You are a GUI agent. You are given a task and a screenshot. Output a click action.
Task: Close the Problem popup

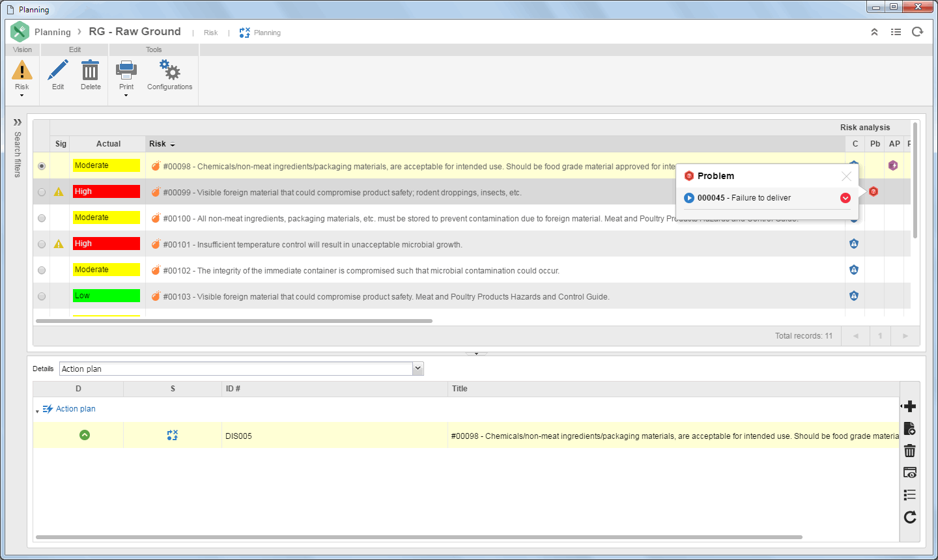point(846,176)
